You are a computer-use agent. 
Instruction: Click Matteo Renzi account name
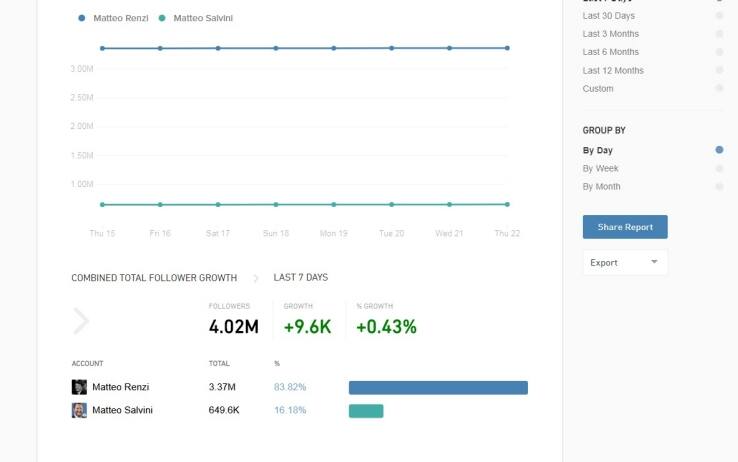pos(120,387)
